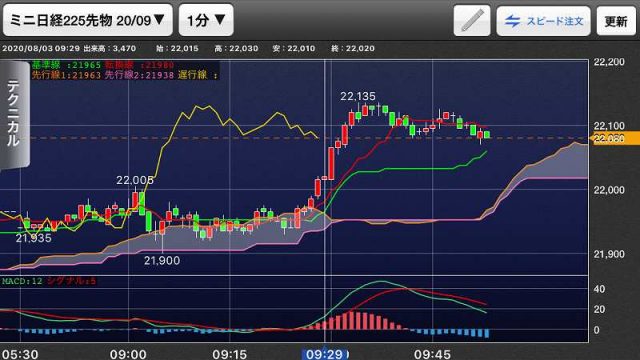The image size is (640, 360).
Task: Tap the MACD:12 indicator label
Action: (x=22, y=281)
